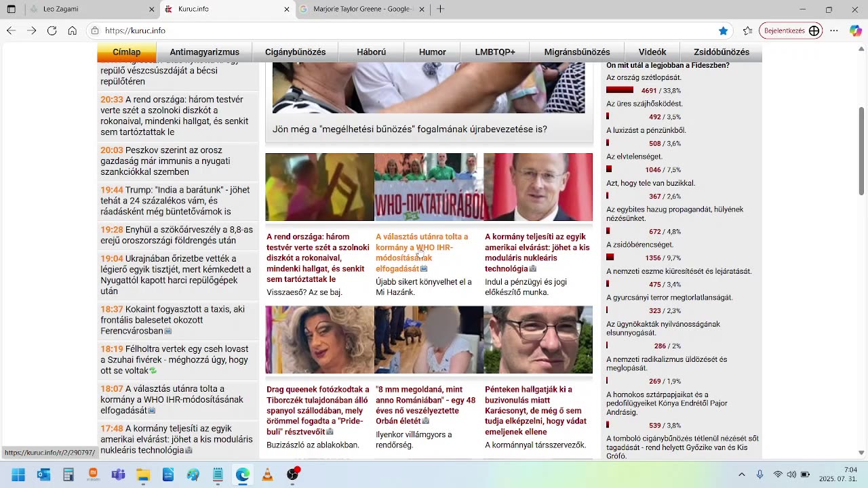Click the poll result '1356 / 9,7%'
This screenshot has height=488, width=868.
(x=663, y=258)
